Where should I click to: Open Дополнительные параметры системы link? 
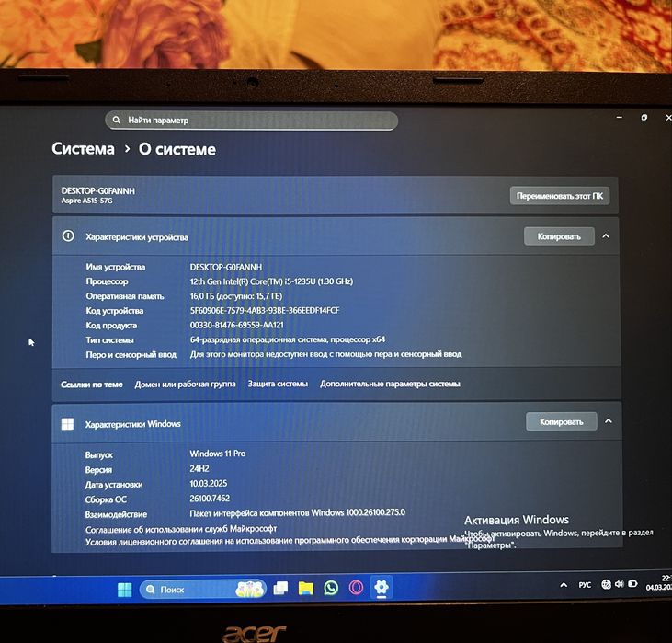coord(390,384)
